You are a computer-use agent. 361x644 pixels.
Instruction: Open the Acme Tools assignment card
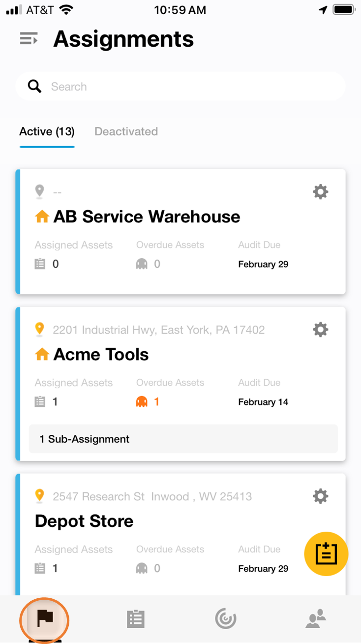[x=100, y=354]
